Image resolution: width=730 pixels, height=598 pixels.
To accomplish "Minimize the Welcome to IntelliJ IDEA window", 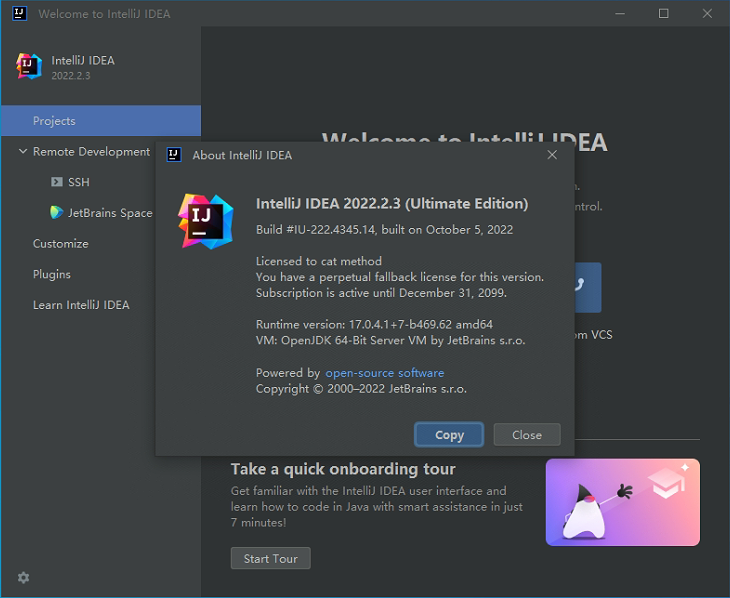I will 620,14.
